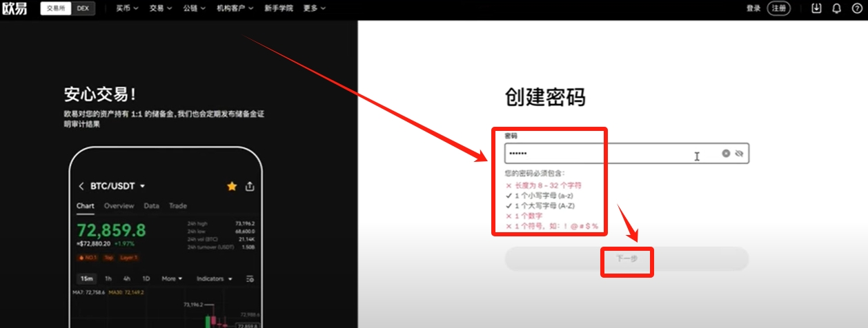The width and height of the screenshot is (868, 328).
Task: Click the share icon on the phone preview
Action: coord(250,186)
